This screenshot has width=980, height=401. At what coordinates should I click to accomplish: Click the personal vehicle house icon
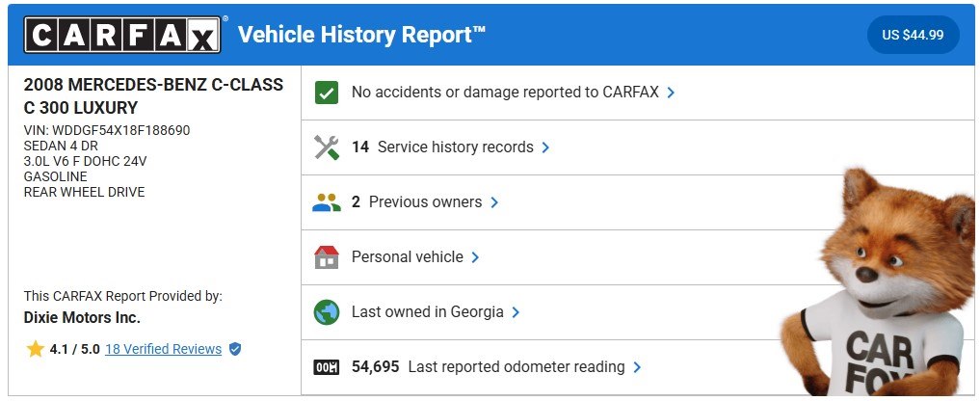[327, 257]
